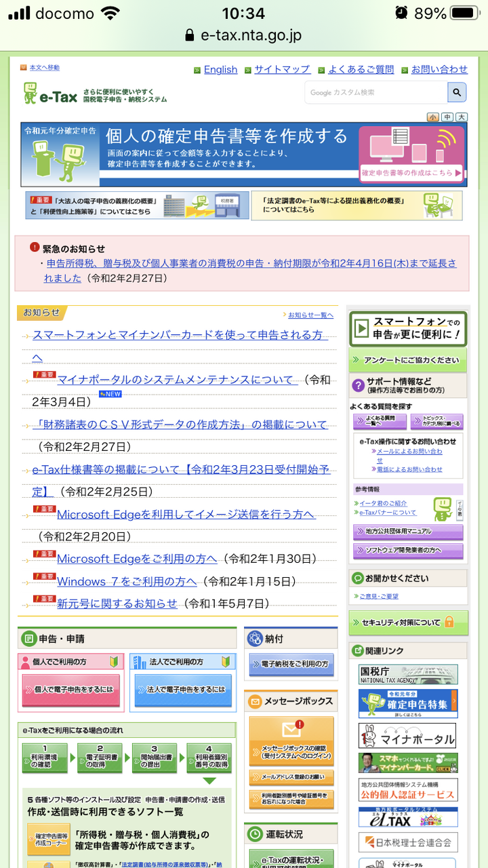Open Microsoft Edgeを利用してイメージ送信 link
The width and height of the screenshot is (488, 868).
point(186,515)
